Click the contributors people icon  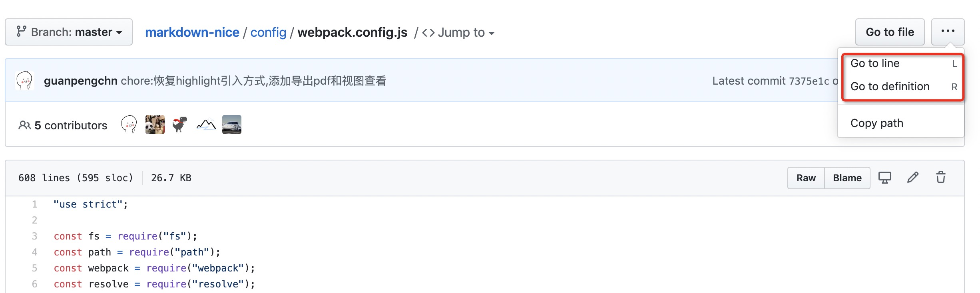(24, 125)
